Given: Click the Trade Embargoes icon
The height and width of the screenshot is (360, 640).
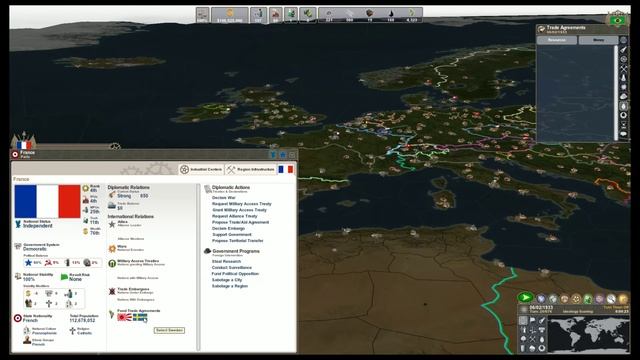Looking at the screenshot, I should coord(112,291).
